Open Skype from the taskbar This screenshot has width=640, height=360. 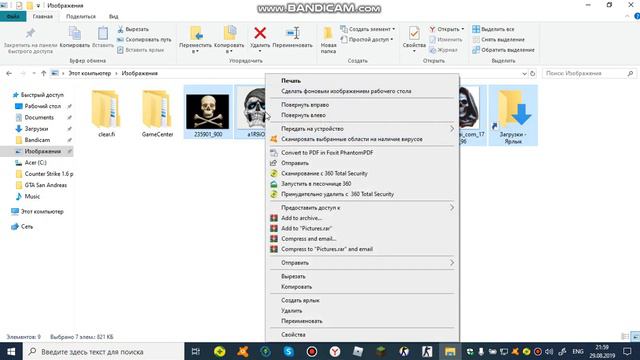pyautogui.click(x=289, y=351)
